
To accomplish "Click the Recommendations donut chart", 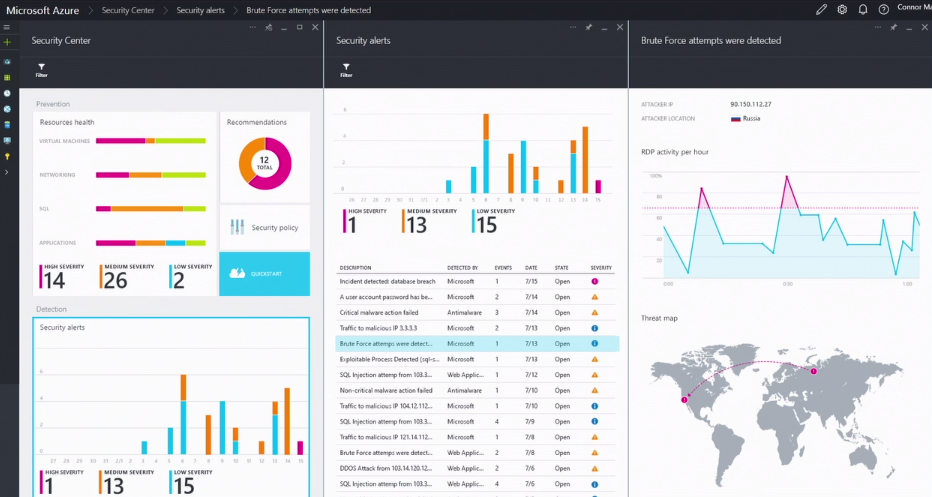I will 264,163.
